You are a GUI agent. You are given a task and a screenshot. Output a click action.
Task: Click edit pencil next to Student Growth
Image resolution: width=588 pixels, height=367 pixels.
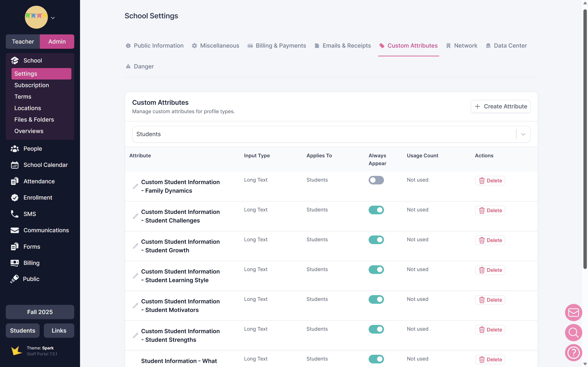click(135, 246)
